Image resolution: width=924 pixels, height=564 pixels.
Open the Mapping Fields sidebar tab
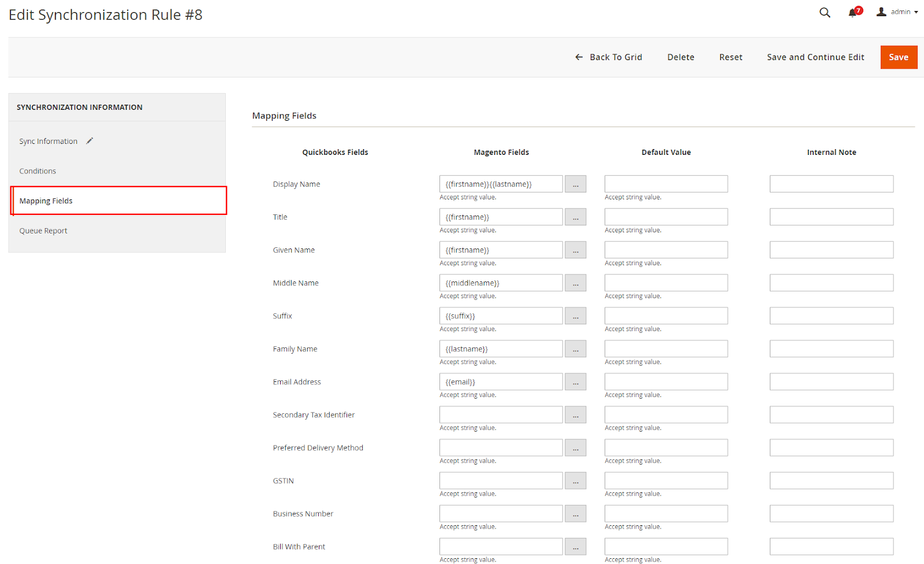(46, 201)
